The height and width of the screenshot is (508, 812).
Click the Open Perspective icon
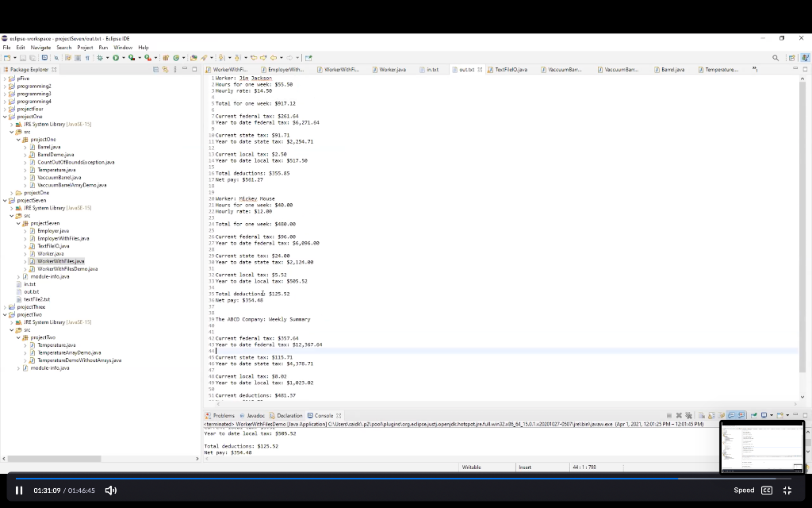tap(791, 58)
